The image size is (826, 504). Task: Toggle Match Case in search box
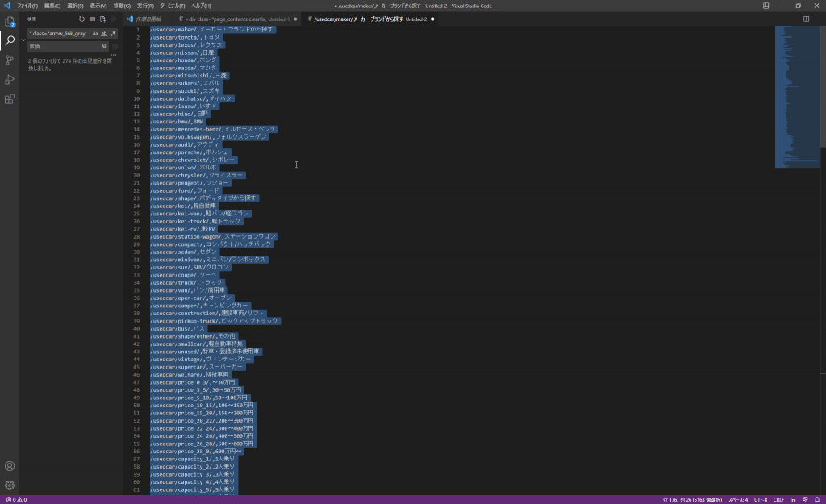(x=95, y=34)
